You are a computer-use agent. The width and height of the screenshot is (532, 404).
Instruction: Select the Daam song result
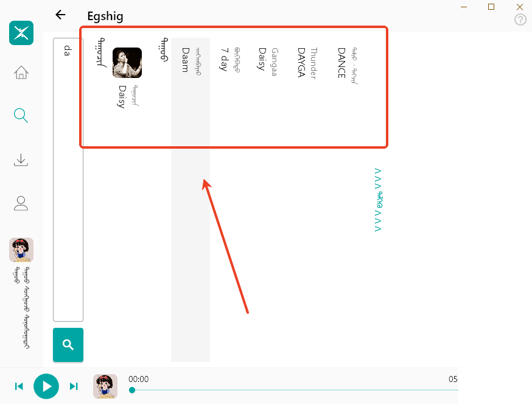click(191, 199)
